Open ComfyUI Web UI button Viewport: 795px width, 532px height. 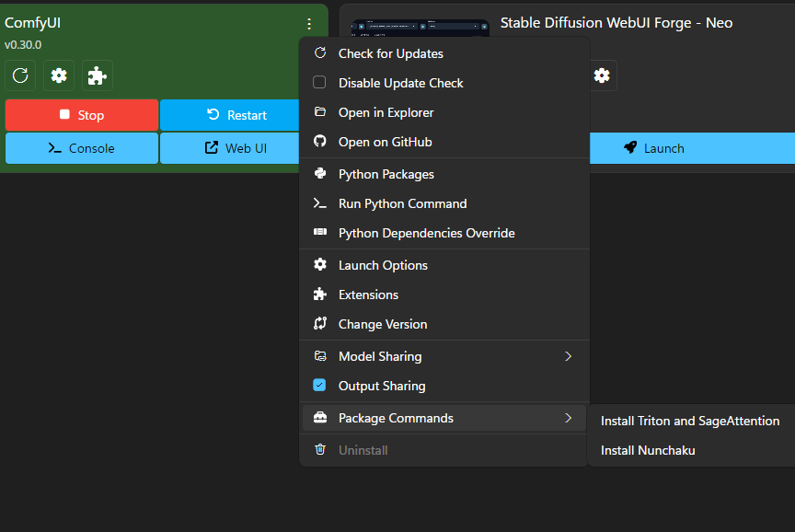tap(230, 148)
